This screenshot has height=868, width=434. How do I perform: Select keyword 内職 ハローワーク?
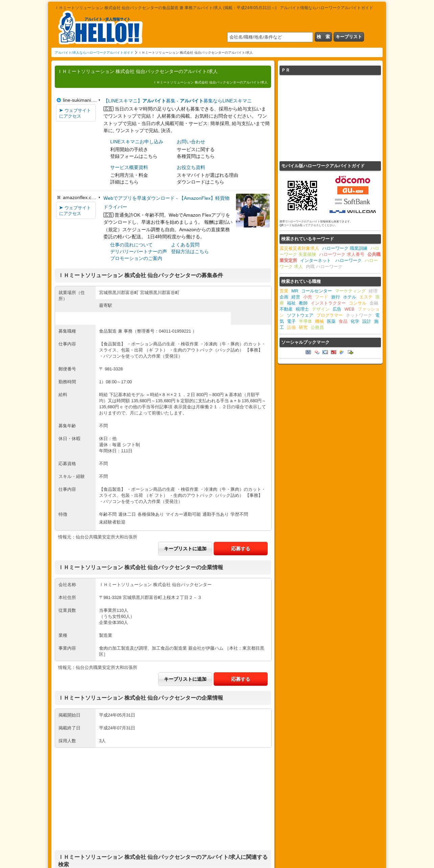pyautogui.click(x=324, y=267)
